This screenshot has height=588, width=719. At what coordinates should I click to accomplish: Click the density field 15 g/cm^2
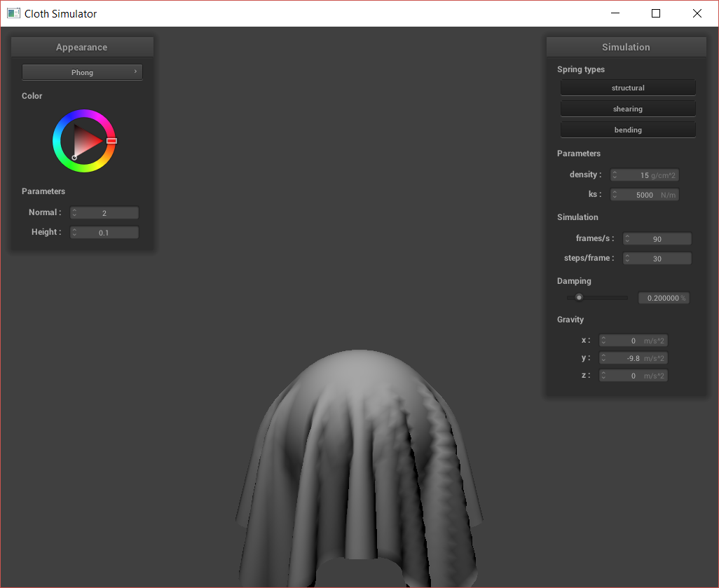644,175
